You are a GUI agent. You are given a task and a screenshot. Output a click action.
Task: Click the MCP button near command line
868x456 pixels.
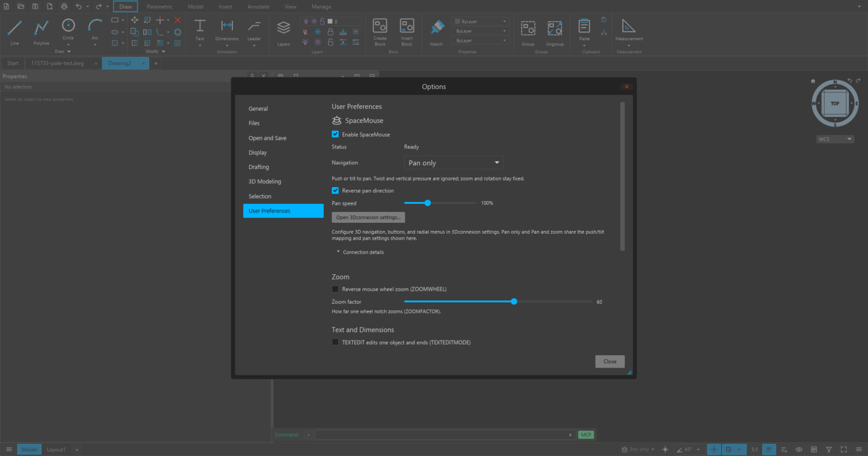(x=586, y=435)
